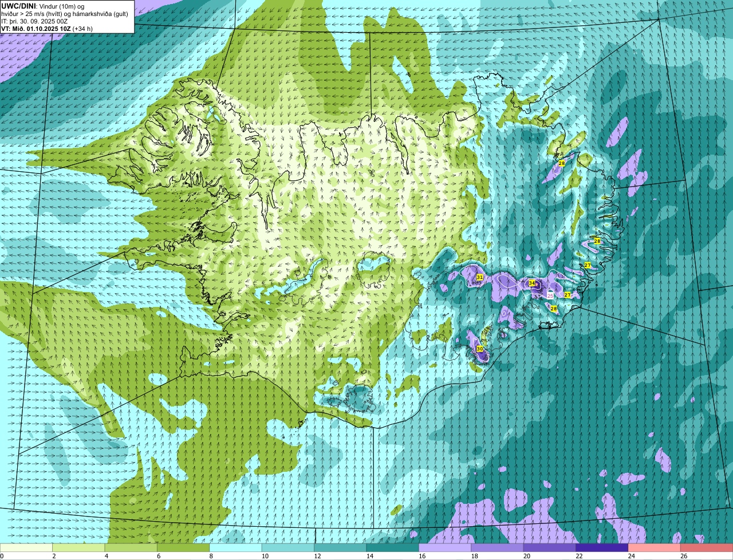This screenshot has height=560, width=733.
Task: Click the '20' tick label on legend
Action: pyautogui.click(x=527, y=556)
